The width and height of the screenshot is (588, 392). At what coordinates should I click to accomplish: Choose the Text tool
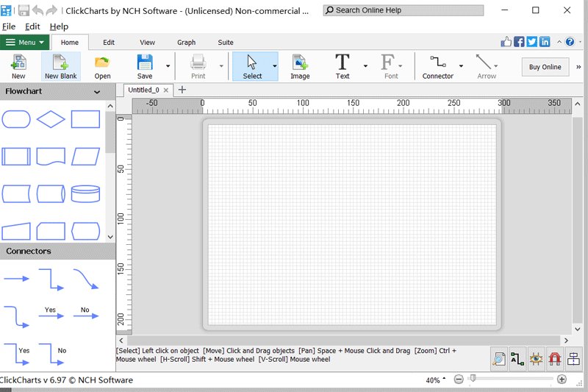[x=342, y=66]
